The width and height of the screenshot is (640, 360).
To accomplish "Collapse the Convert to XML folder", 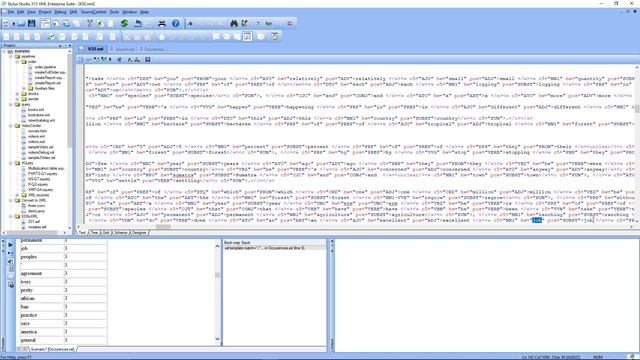I will pyautogui.click(x=11, y=200).
